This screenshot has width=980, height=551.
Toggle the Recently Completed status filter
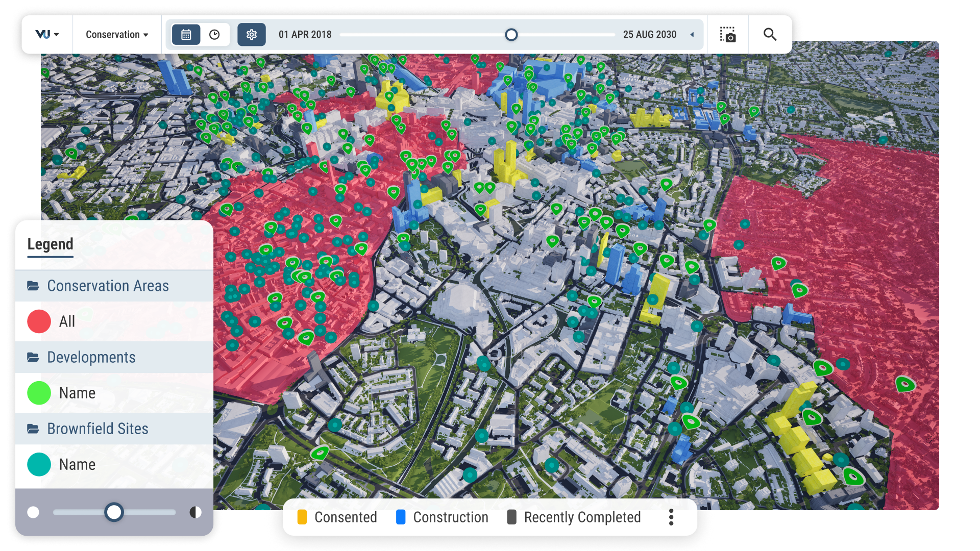pyautogui.click(x=574, y=517)
